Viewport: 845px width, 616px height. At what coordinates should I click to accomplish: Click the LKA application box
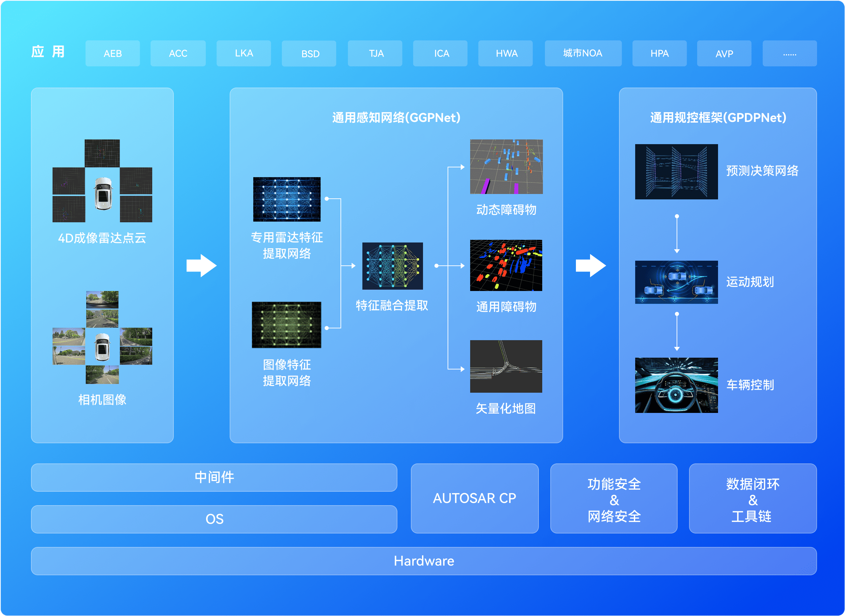244,53
